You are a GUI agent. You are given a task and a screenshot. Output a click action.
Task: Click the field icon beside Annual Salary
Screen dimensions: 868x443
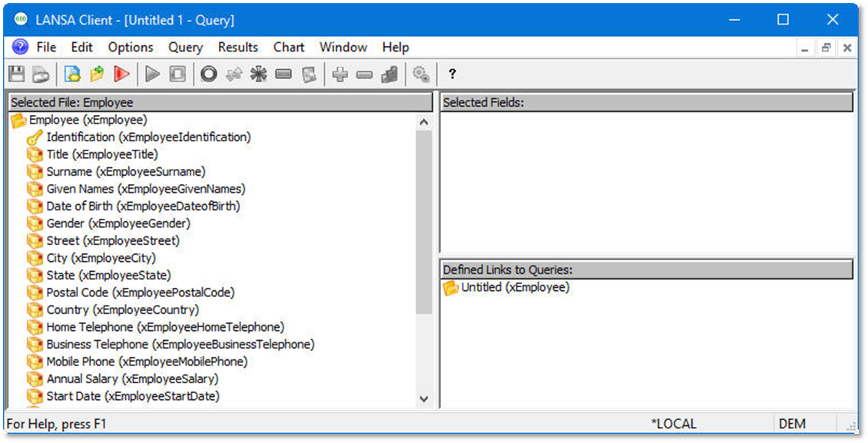[35, 379]
